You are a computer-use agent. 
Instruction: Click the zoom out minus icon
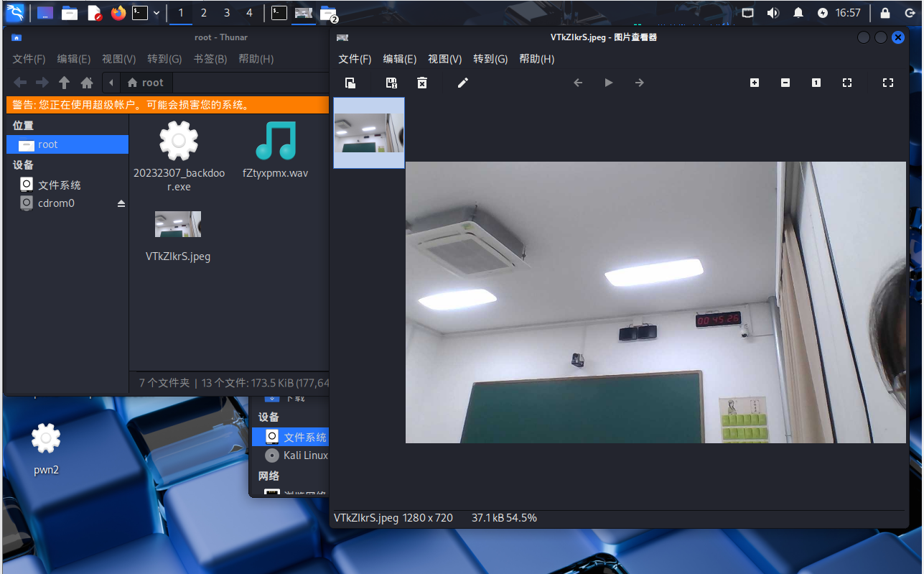(x=785, y=83)
